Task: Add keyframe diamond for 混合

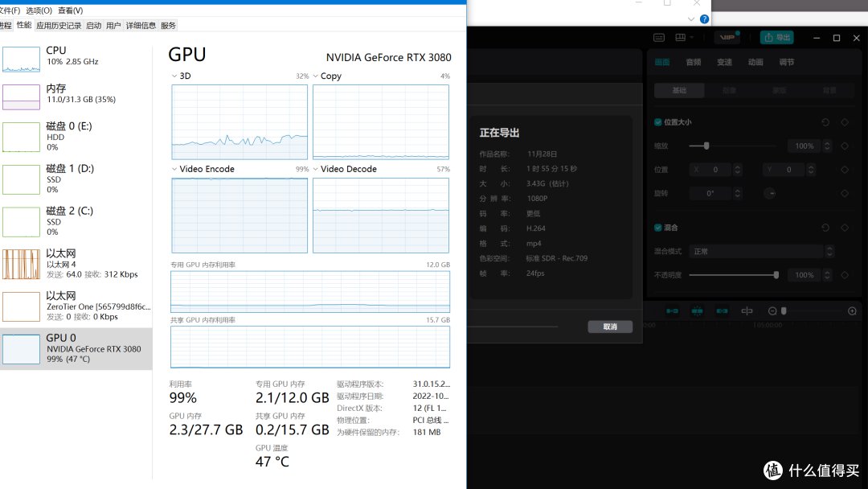Action: coord(845,227)
